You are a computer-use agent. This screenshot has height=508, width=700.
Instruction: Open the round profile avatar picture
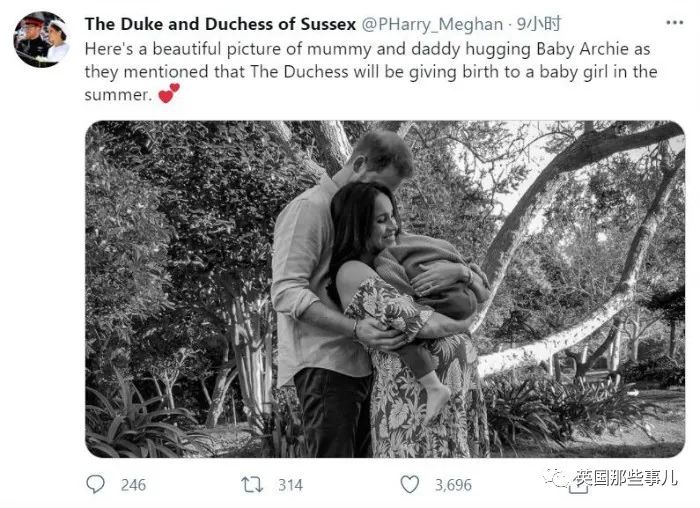coord(41,39)
